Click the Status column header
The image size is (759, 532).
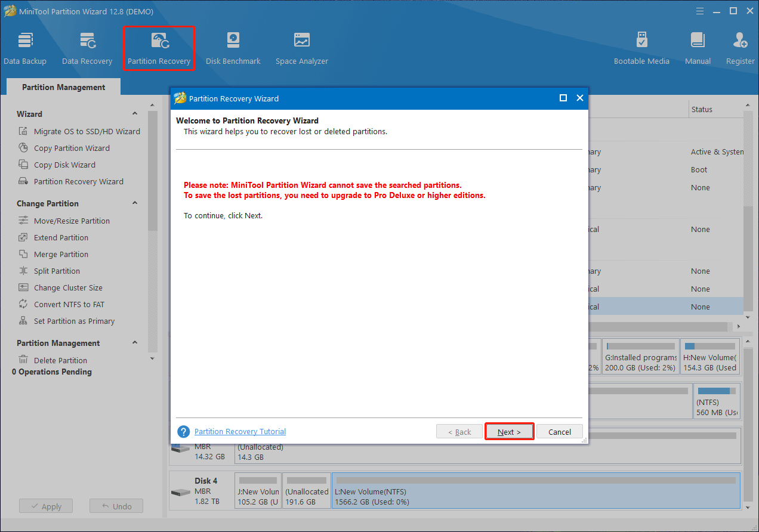(x=715, y=109)
